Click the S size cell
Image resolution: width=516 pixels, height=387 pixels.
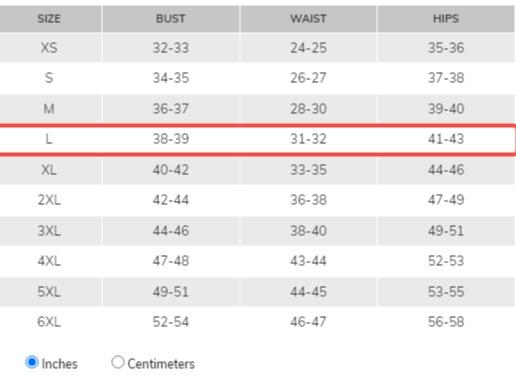(x=49, y=78)
